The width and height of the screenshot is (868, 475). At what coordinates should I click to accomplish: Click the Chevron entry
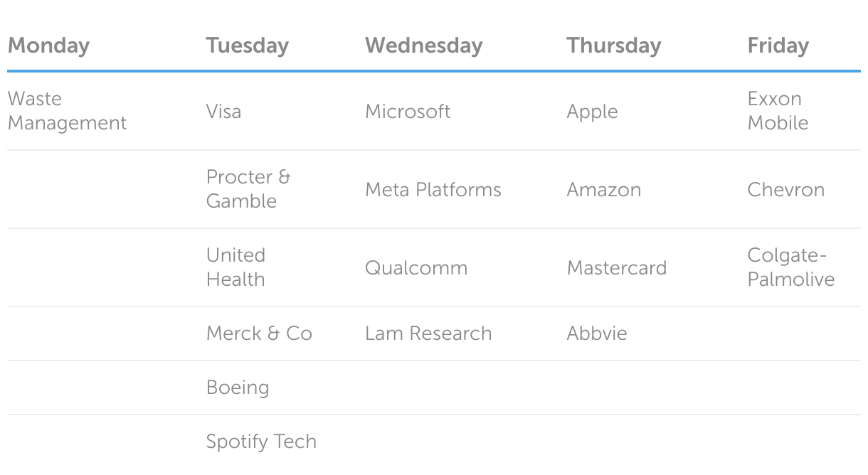tap(785, 190)
